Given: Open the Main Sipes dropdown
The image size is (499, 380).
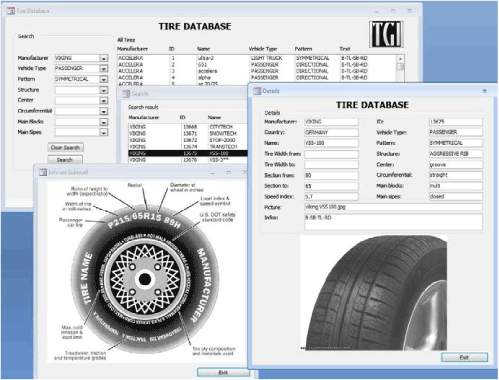Looking at the screenshot, I should pyautogui.click(x=104, y=133).
